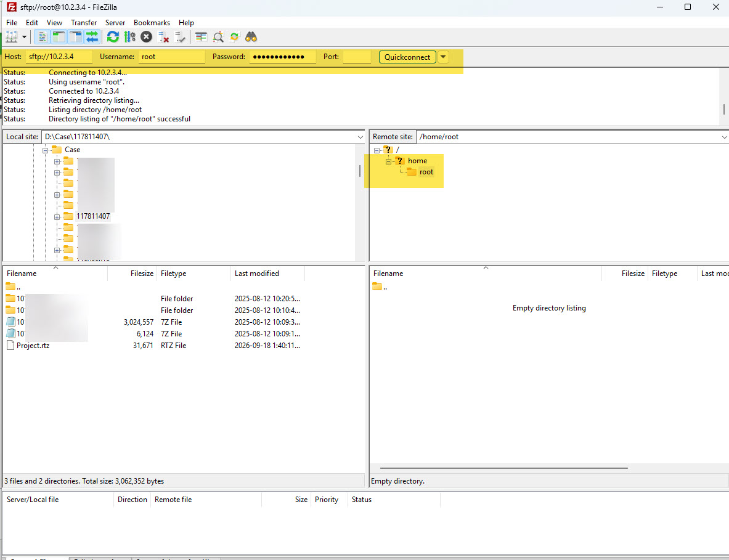Toggle the message log display
This screenshot has height=560, width=729.
(x=43, y=37)
